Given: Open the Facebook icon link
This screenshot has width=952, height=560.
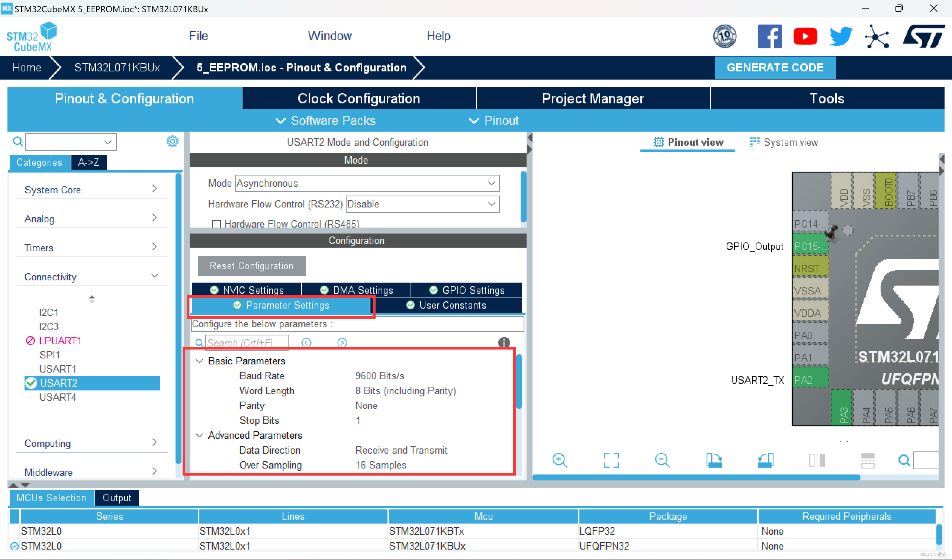Looking at the screenshot, I should [x=769, y=36].
